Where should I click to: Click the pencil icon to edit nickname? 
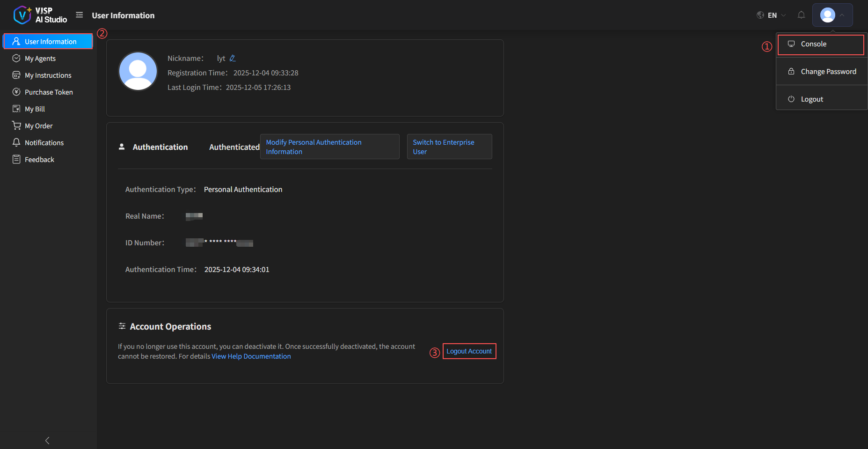click(233, 59)
